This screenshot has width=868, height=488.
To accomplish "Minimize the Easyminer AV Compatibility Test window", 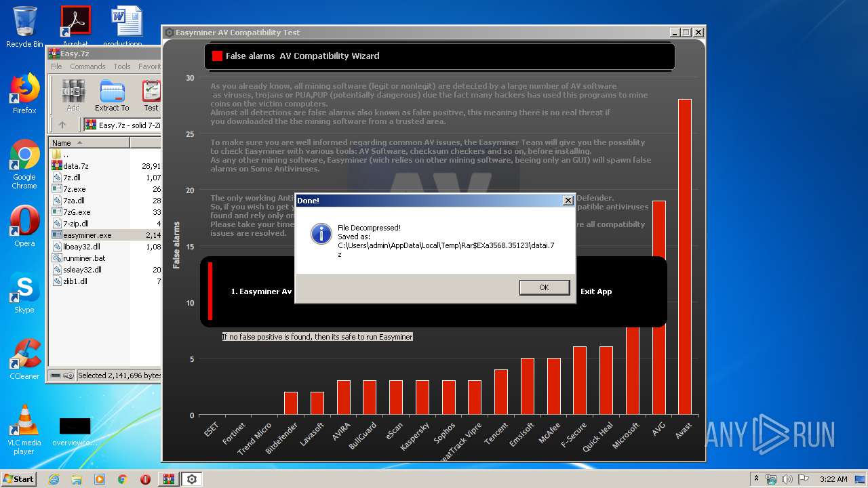I will [x=675, y=33].
